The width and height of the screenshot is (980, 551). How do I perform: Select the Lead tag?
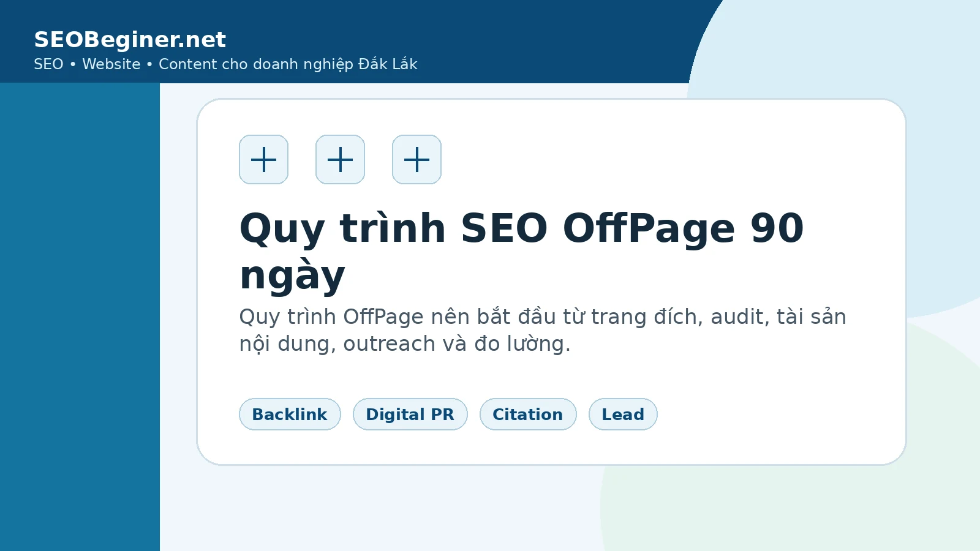coord(623,414)
